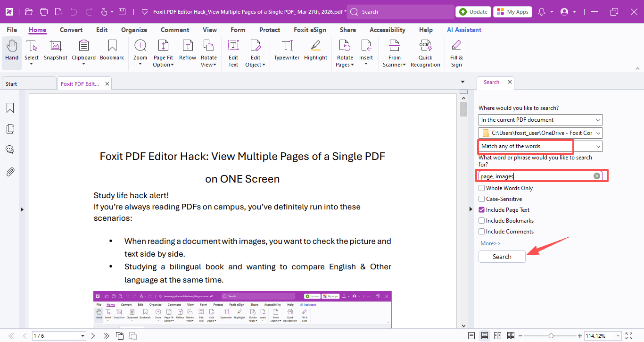Switch to the Organize ribbon tab
This screenshot has width=644, height=342.
134,30
